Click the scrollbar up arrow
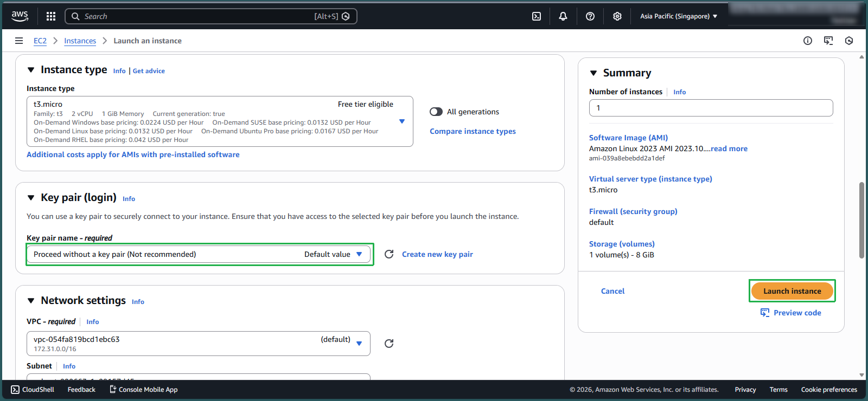This screenshot has height=401, width=868. pos(861,57)
